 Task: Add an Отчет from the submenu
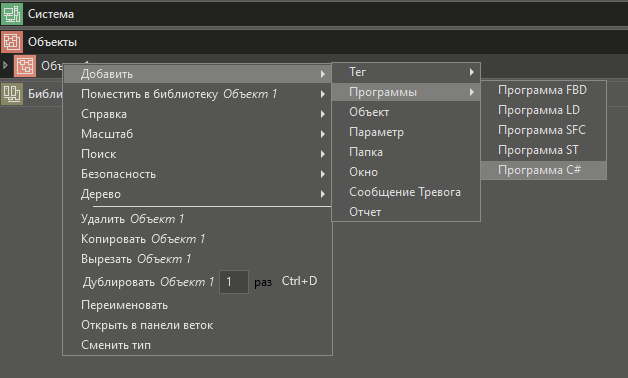[x=406, y=212]
